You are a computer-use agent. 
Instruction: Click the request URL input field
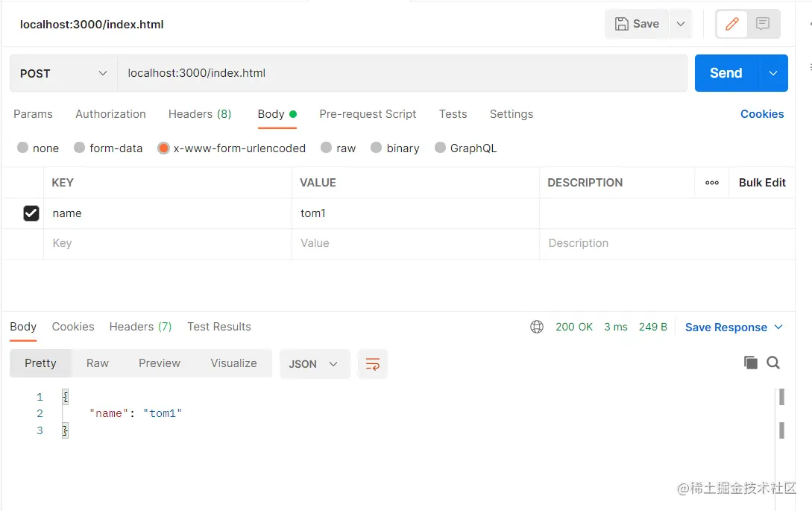403,73
